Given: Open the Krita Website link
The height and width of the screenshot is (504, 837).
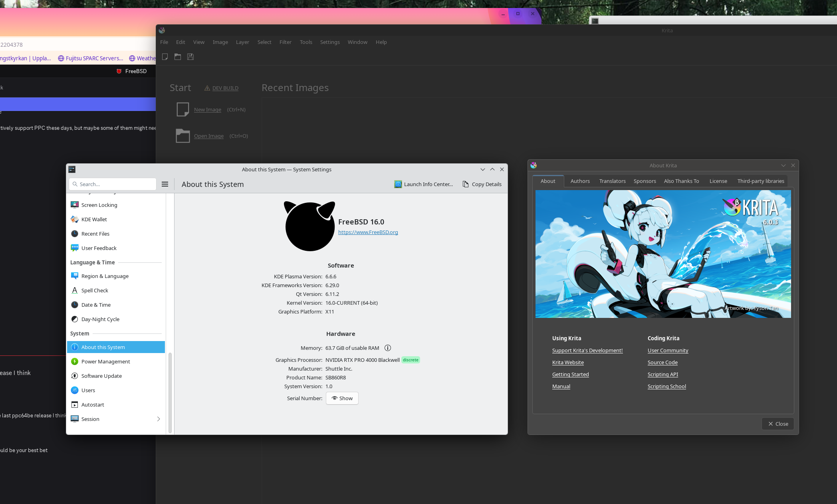Looking at the screenshot, I should (x=568, y=362).
